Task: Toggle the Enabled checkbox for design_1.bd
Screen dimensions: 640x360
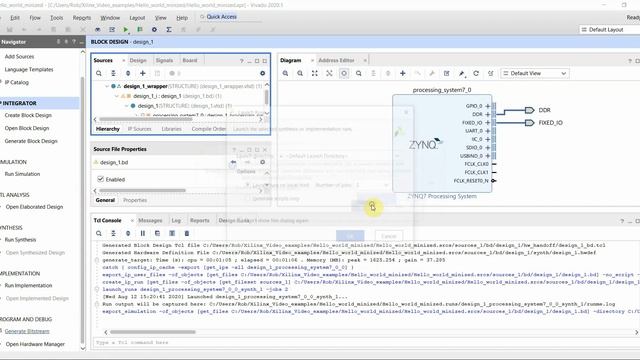Action: click(x=100, y=179)
